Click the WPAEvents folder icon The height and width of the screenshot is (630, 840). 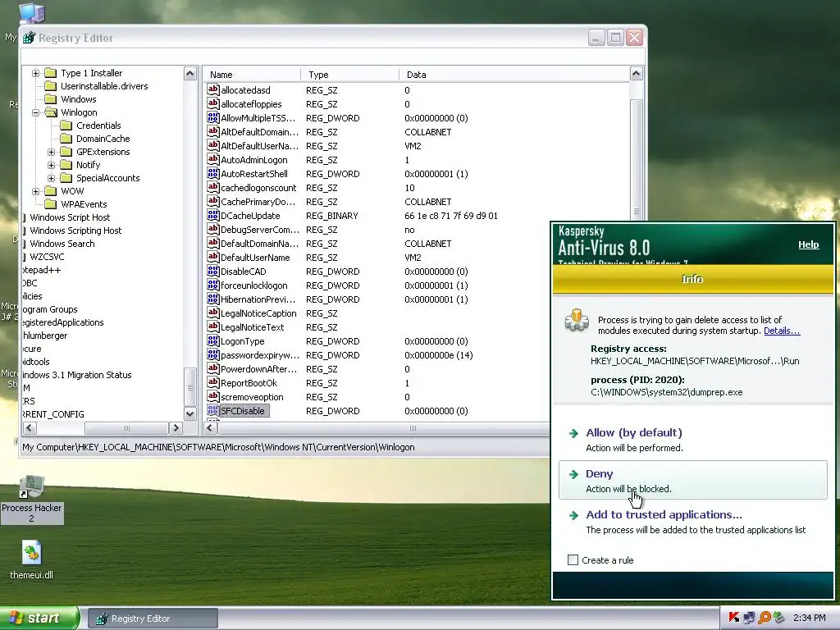[x=50, y=204]
